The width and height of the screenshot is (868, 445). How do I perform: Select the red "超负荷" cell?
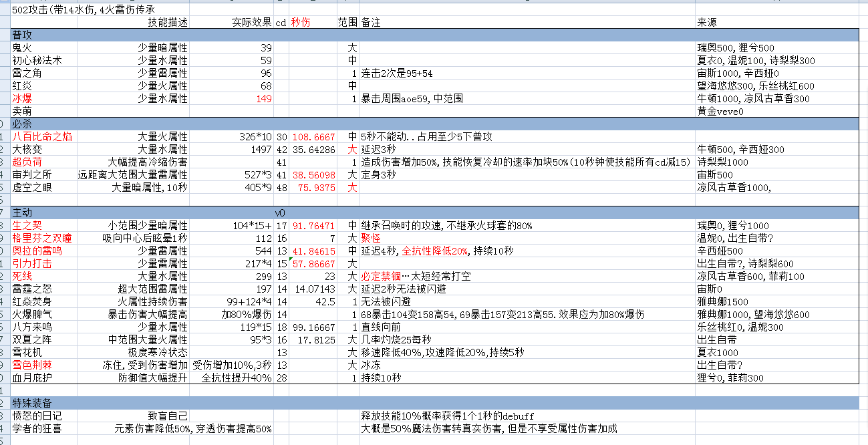click(x=27, y=162)
